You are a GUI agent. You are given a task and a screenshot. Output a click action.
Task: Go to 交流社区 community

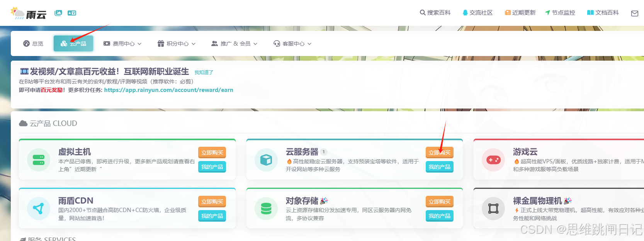click(478, 13)
